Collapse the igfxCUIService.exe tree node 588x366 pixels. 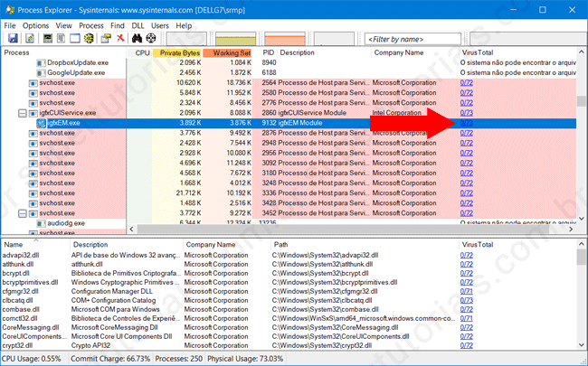click(23, 113)
